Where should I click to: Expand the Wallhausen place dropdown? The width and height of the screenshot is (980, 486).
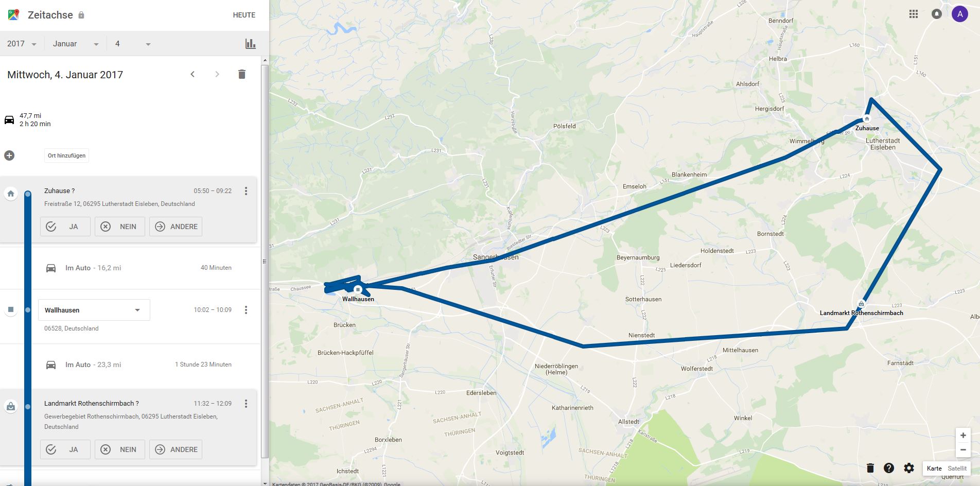point(94,310)
